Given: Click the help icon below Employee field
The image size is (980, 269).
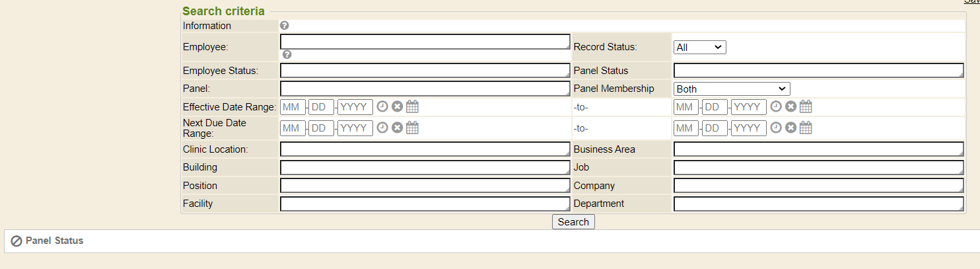Looking at the screenshot, I should point(287,54).
